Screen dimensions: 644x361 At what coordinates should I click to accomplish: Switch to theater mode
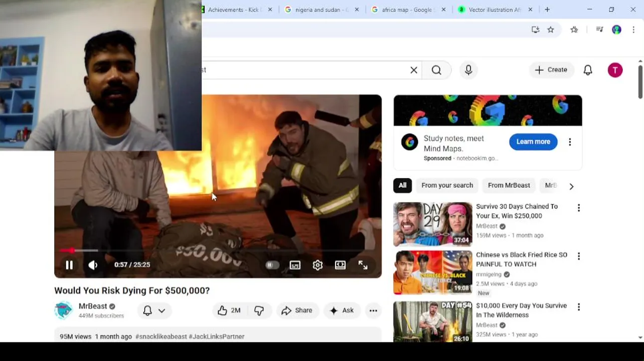(x=340, y=265)
